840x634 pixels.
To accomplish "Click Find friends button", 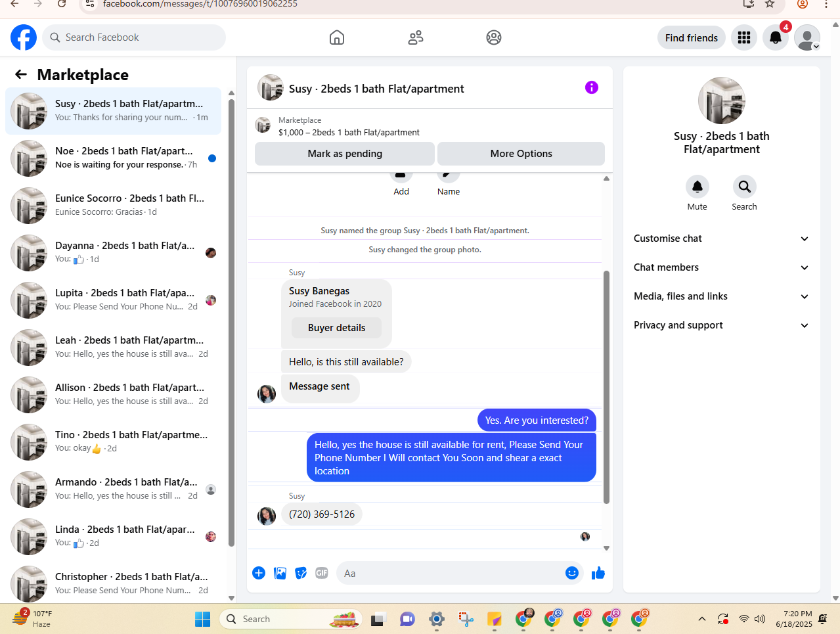I will [692, 37].
